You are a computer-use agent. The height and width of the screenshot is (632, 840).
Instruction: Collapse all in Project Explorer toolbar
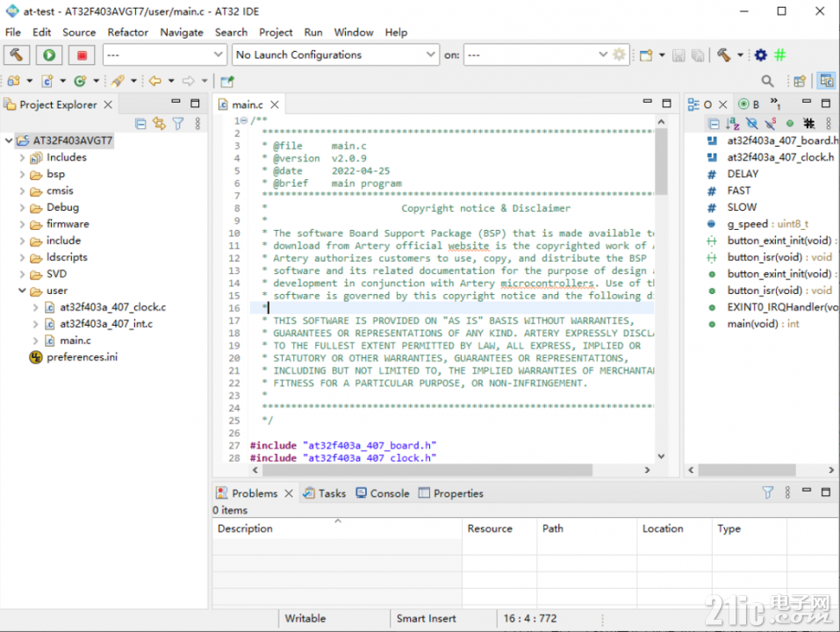point(140,124)
